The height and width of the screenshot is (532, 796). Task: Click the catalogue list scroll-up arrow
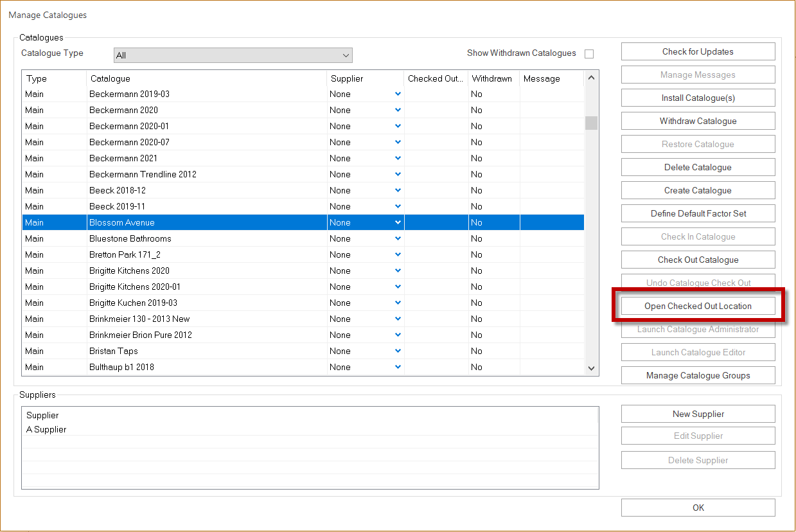pyautogui.click(x=591, y=78)
